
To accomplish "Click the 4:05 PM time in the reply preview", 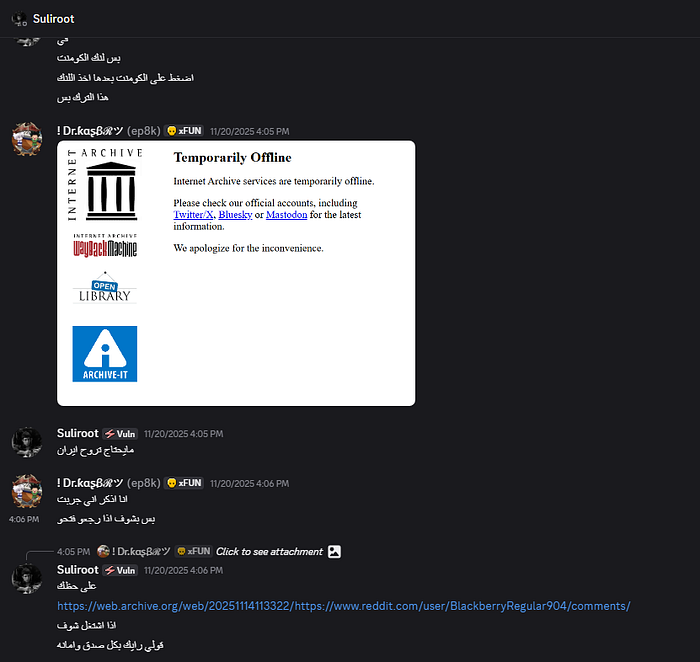I will 74,552.
